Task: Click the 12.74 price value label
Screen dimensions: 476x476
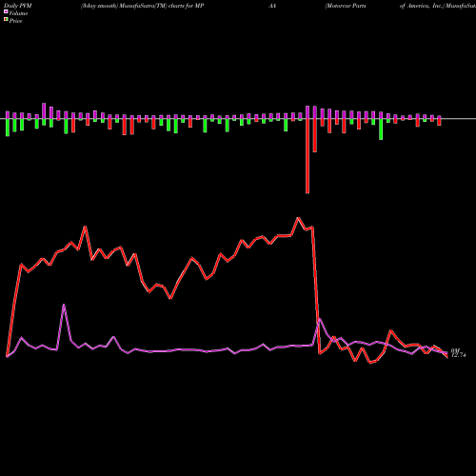Action: [x=459, y=355]
